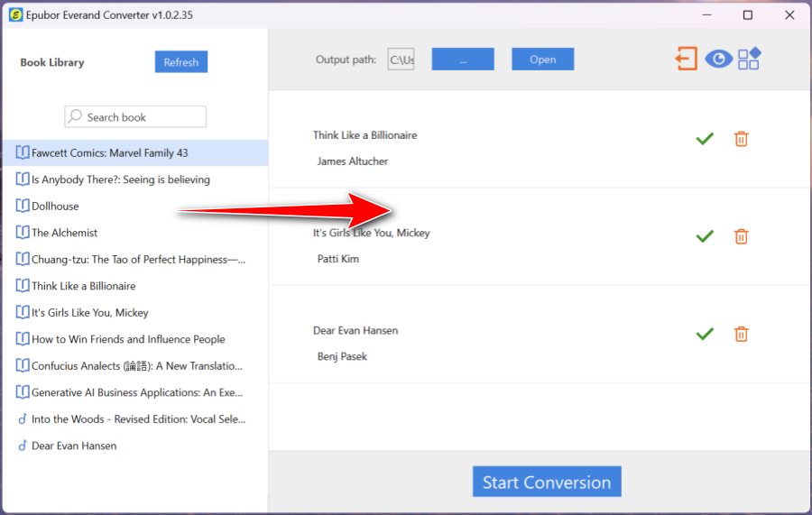Click audio note icon beside Dear Evan Hansen in library
Viewport: 812px width, 515px height.
coord(23,446)
